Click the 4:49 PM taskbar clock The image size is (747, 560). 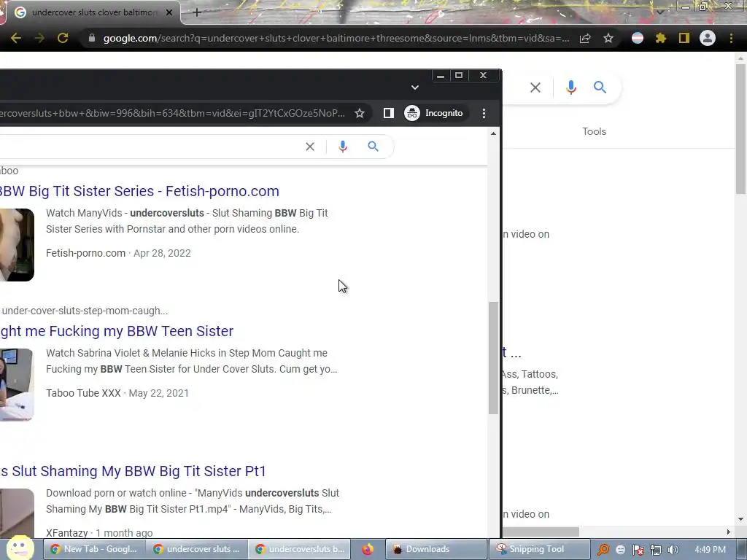[x=711, y=550]
